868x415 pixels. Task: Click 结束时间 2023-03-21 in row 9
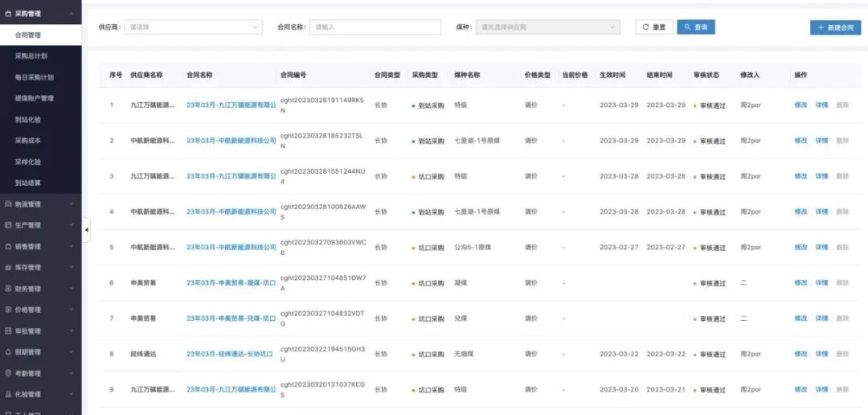point(666,389)
